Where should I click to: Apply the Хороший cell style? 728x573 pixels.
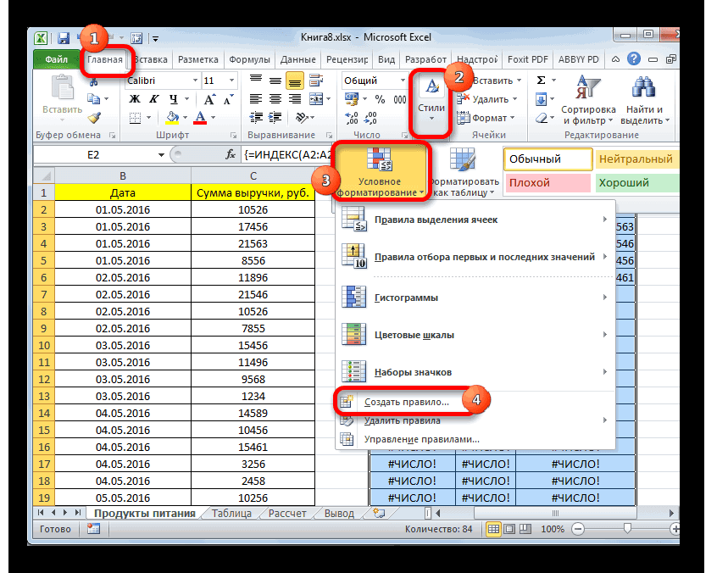[x=637, y=182]
